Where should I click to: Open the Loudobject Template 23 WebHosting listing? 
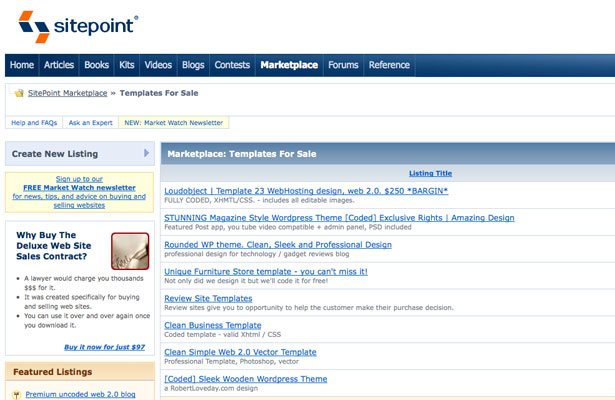point(306,191)
